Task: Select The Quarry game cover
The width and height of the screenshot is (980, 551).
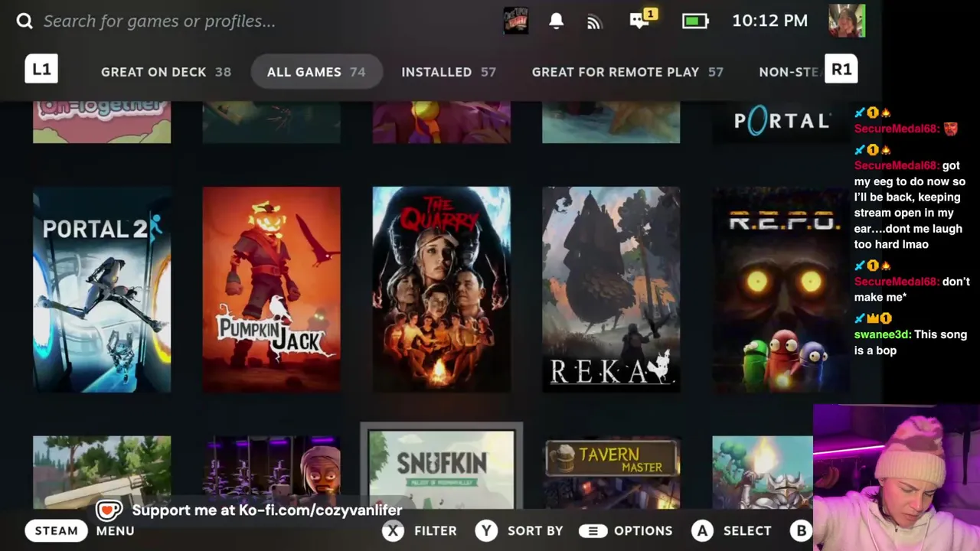Action: [441, 289]
